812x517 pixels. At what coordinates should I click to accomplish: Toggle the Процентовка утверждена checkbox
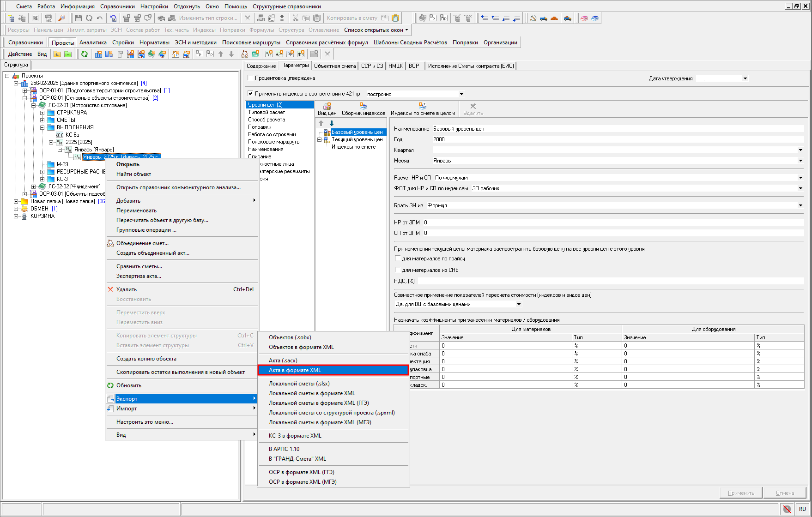pos(251,78)
